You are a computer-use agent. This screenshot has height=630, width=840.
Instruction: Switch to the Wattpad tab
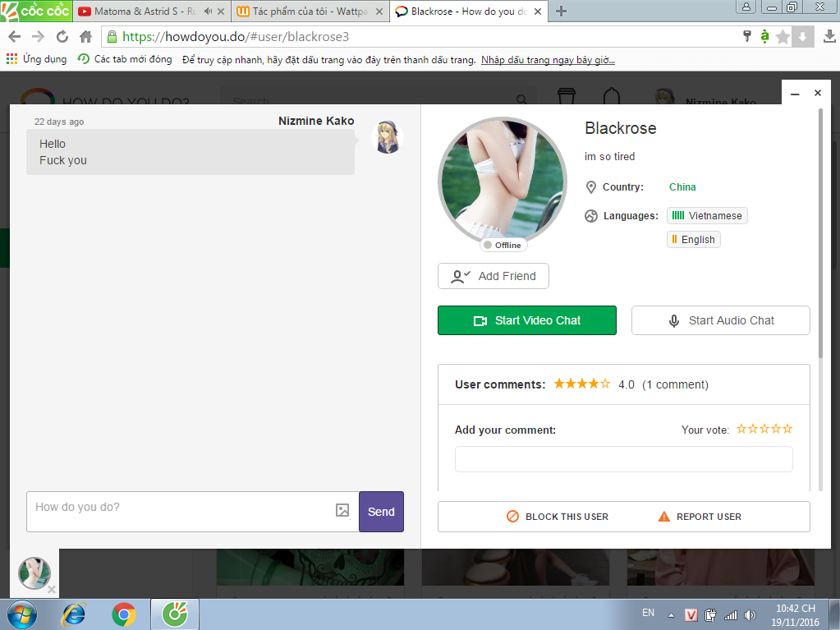(x=304, y=11)
